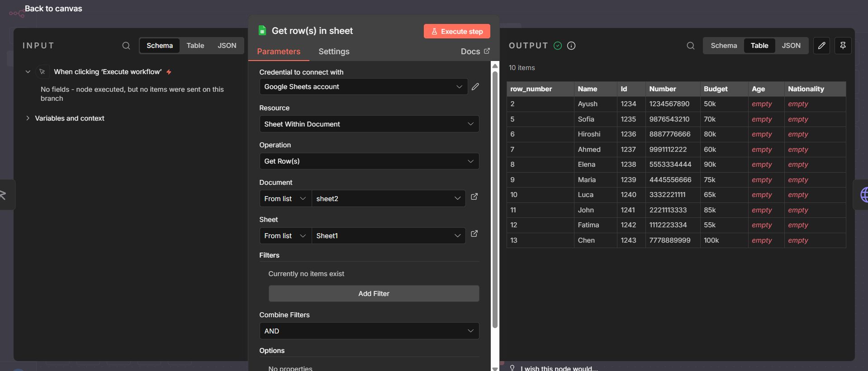
Task: Click the Add Filter button
Action: 374,293
